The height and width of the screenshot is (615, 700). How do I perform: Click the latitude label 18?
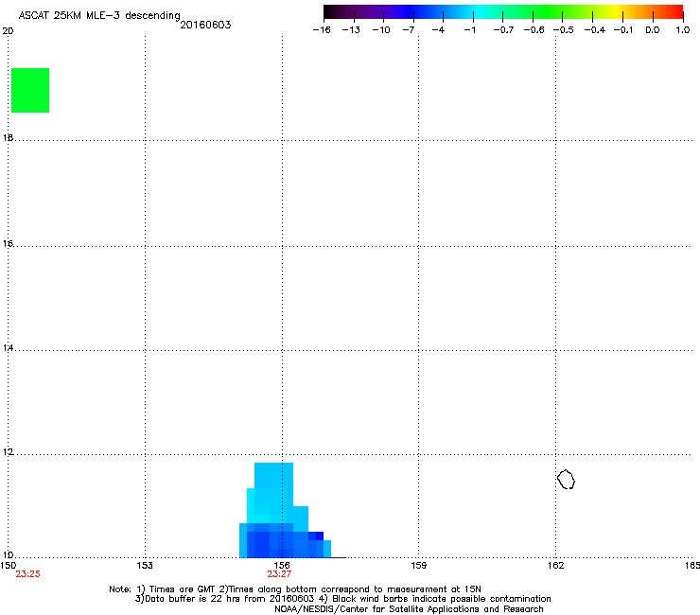pyautogui.click(x=8, y=137)
